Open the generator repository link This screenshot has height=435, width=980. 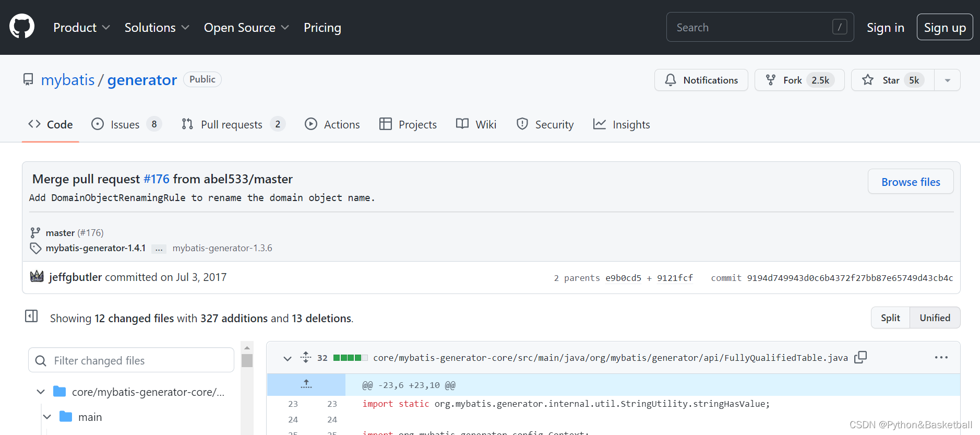click(x=142, y=80)
